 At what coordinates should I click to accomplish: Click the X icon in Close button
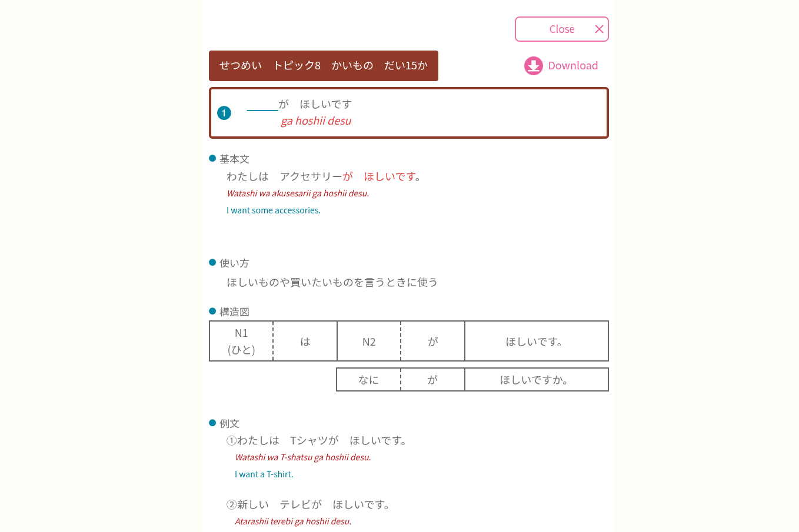pyautogui.click(x=599, y=29)
